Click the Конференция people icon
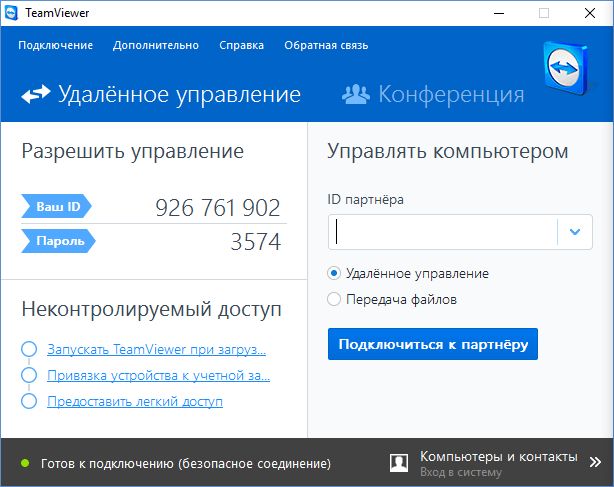This screenshot has height=487, width=614. (x=355, y=95)
